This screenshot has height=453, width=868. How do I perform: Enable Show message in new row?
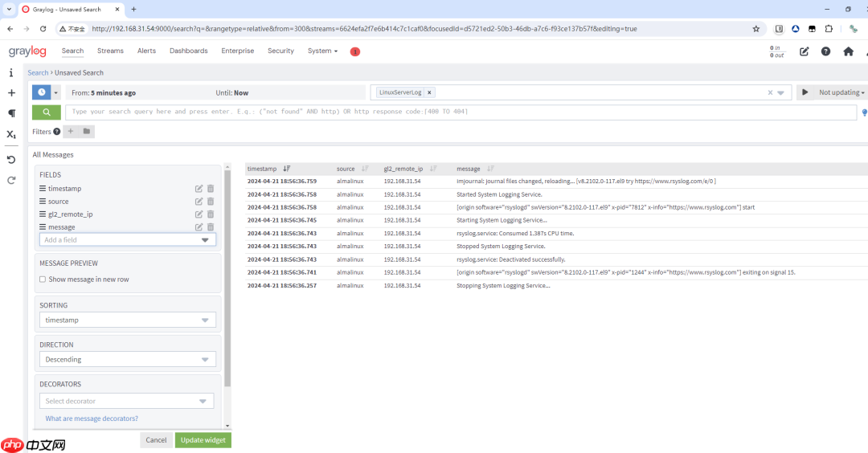coord(43,280)
